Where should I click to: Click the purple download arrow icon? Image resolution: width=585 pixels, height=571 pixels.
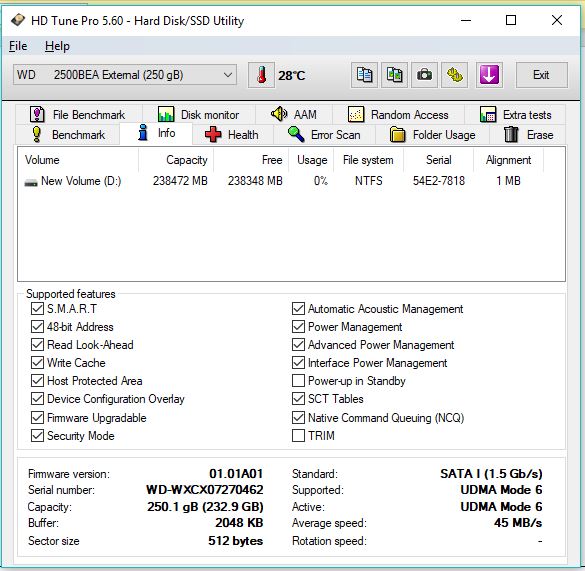click(x=489, y=75)
